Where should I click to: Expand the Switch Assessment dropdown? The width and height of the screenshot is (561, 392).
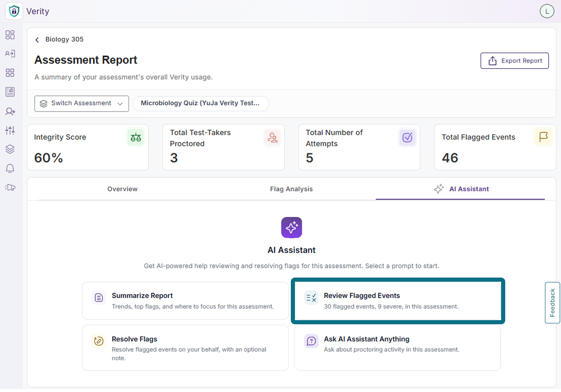point(81,103)
